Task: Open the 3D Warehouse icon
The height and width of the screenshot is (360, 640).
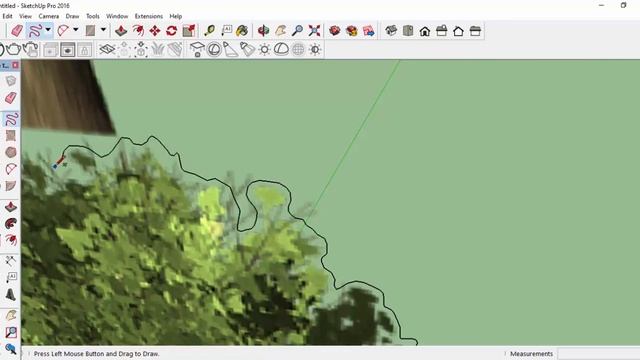Action: [335, 31]
